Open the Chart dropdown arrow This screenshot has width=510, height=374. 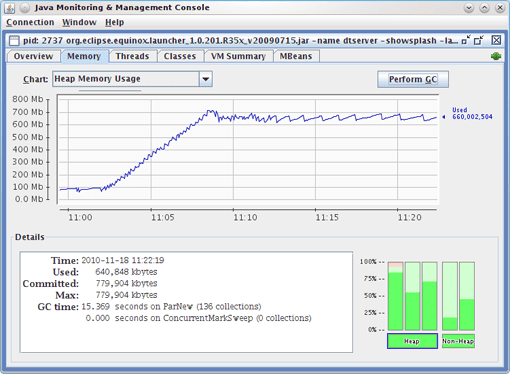(x=206, y=79)
